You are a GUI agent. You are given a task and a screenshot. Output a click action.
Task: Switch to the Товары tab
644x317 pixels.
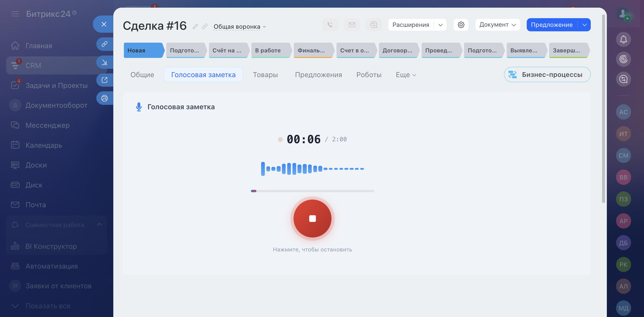265,75
